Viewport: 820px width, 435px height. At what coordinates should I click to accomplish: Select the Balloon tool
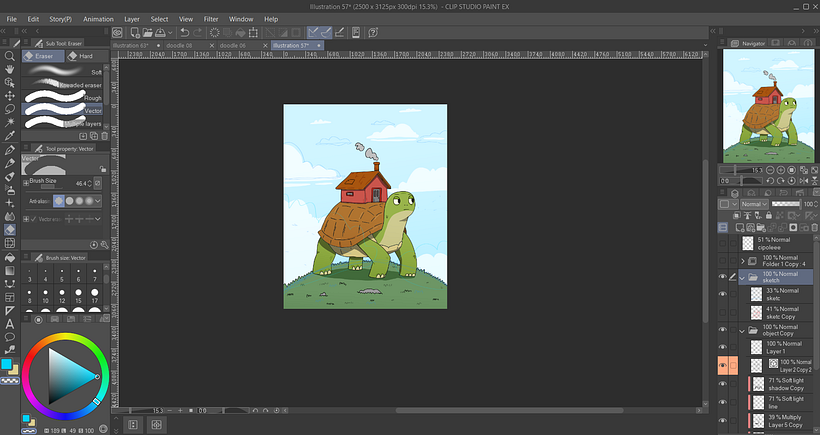point(9,337)
